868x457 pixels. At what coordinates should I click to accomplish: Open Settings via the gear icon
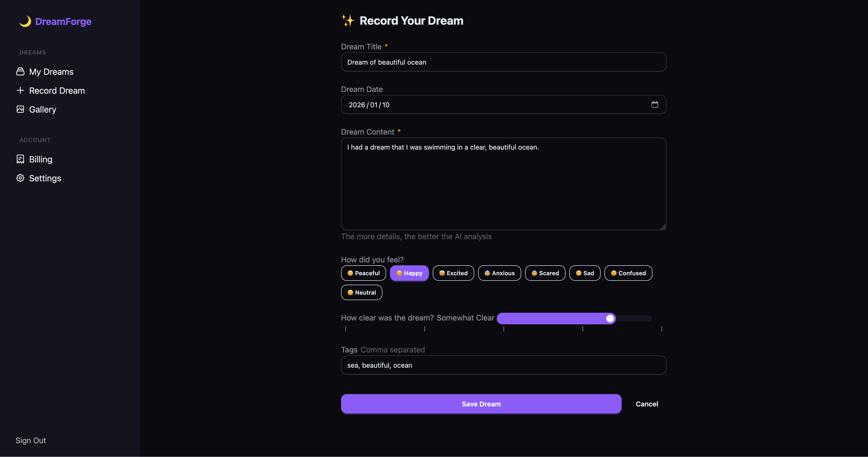[x=20, y=178]
